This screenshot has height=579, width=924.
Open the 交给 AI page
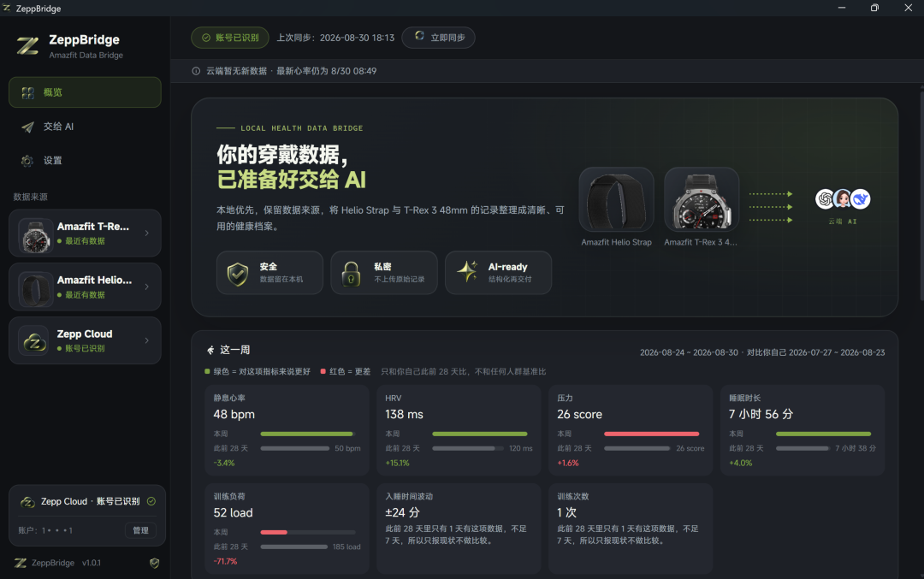click(85, 127)
